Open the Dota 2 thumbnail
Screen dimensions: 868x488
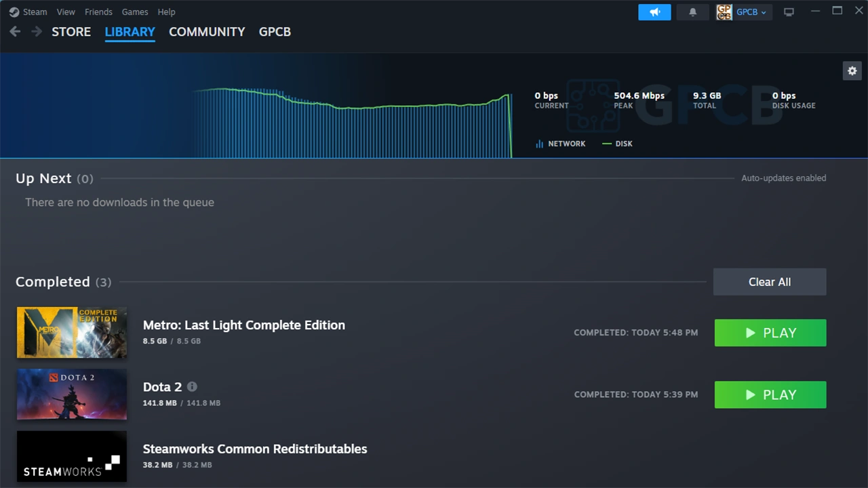click(x=72, y=394)
